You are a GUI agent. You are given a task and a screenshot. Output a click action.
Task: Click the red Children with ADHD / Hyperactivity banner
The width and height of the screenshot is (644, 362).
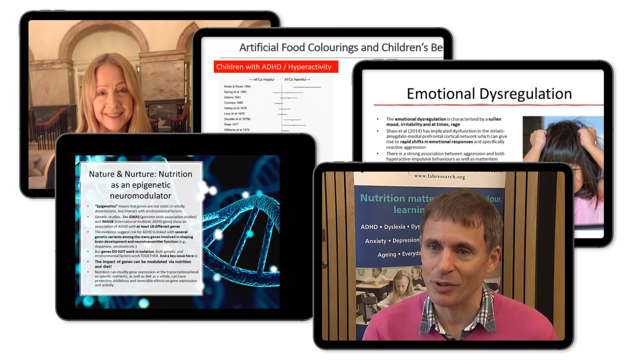pyautogui.click(x=276, y=67)
